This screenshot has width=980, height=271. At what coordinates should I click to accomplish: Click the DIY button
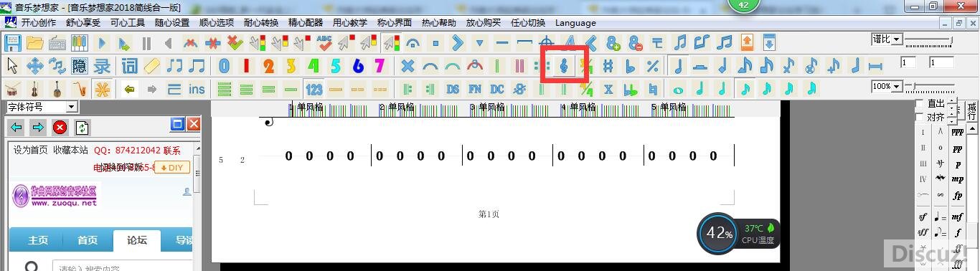coord(171,168)
